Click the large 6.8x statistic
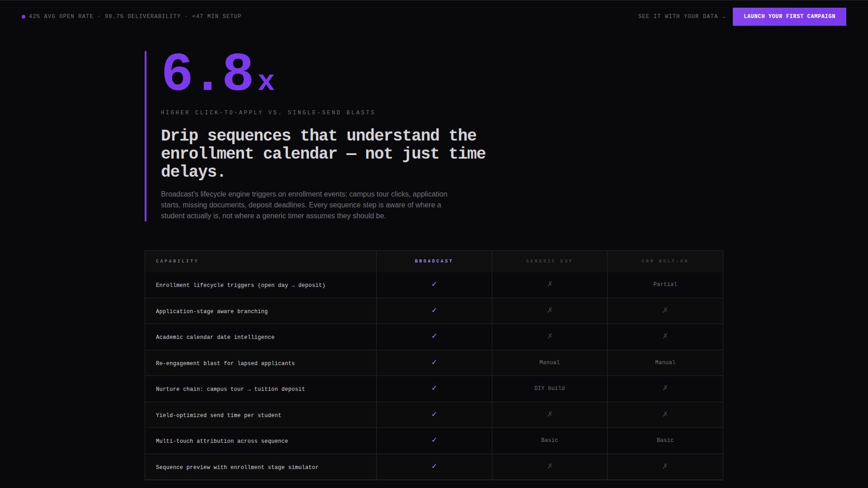Viewport: 868px width, 488px height. 218,73
